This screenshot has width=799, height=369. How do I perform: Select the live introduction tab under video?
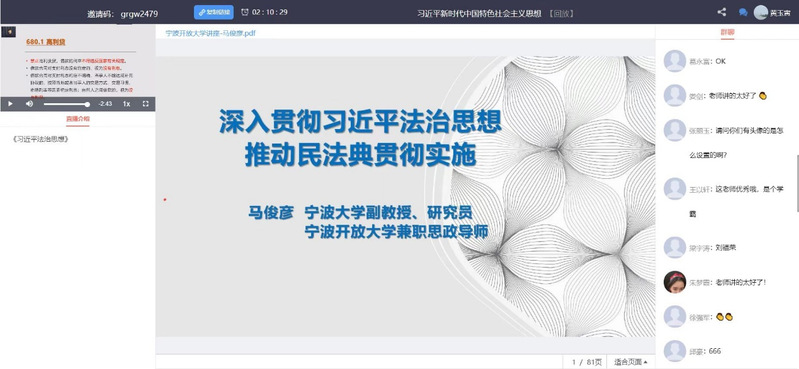(77, 119)
